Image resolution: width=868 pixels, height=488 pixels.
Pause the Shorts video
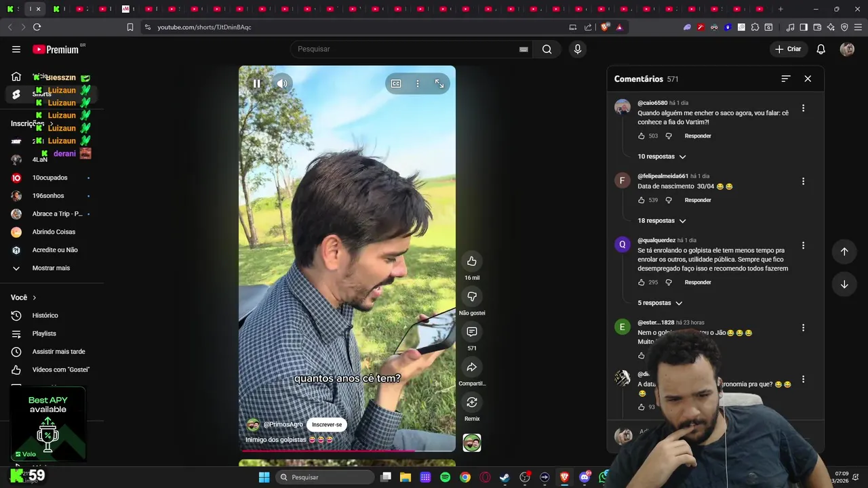point(257,83)
